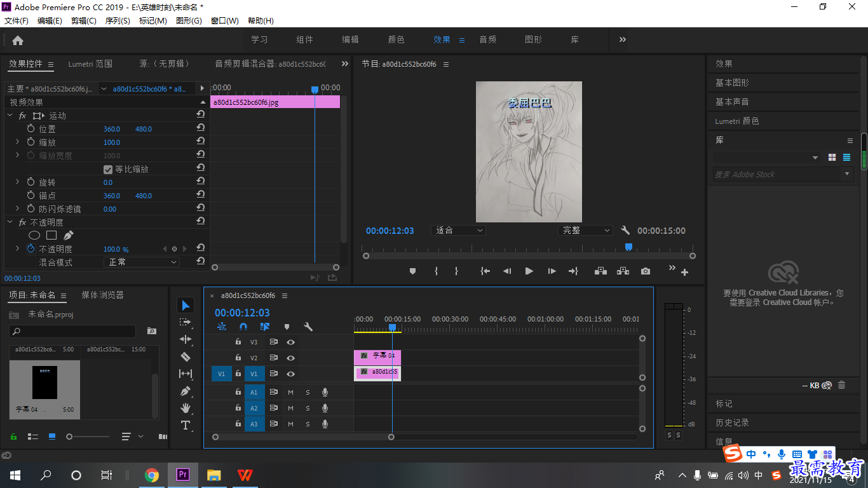Open the Essential Sound panel
The height and width of the screenshot is (488, 868).
click(732, 102)
